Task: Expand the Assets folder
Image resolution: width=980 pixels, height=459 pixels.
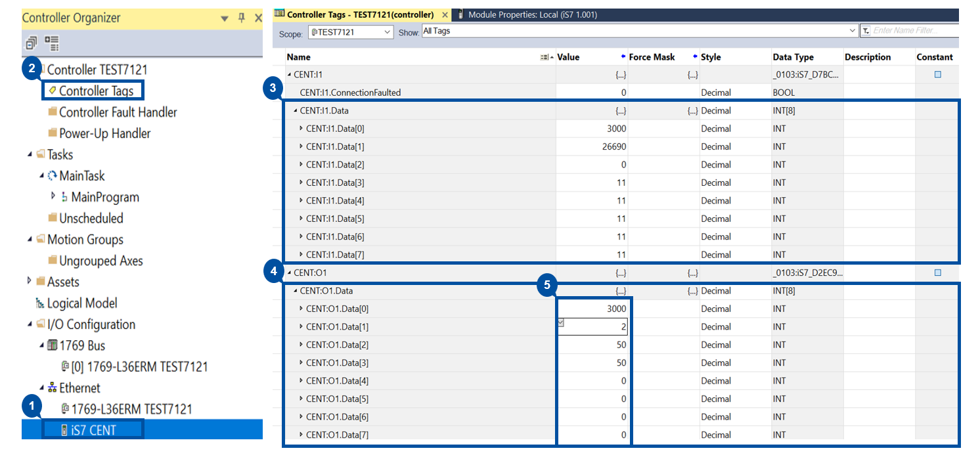Action: [x=30, y=281]
